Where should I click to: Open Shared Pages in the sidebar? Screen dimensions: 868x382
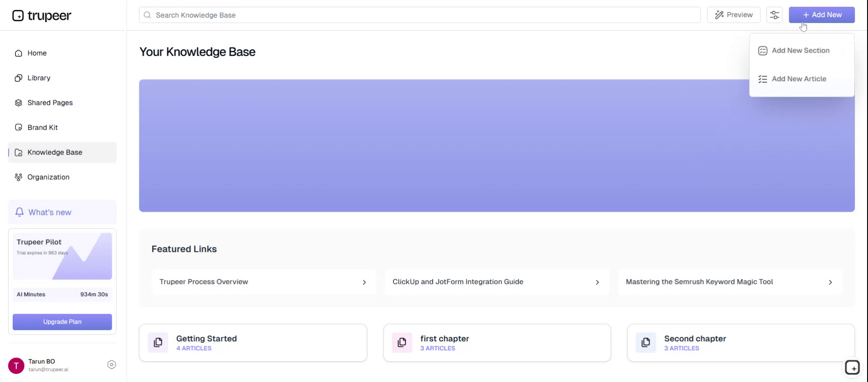(62, 103)
